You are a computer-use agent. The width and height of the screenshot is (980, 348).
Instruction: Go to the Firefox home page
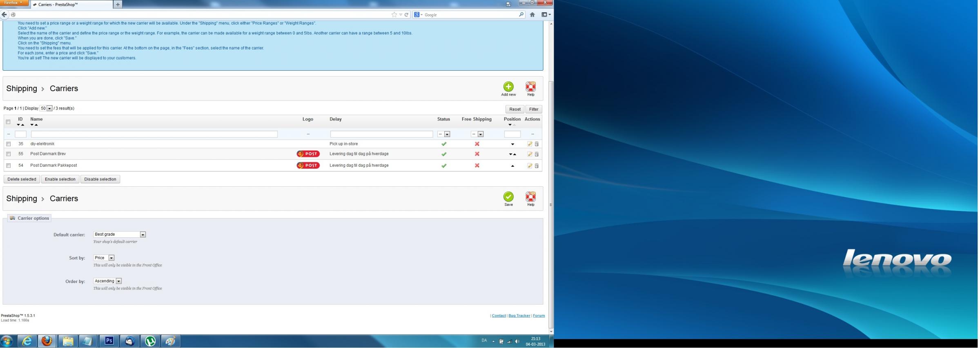coord(532,15)
